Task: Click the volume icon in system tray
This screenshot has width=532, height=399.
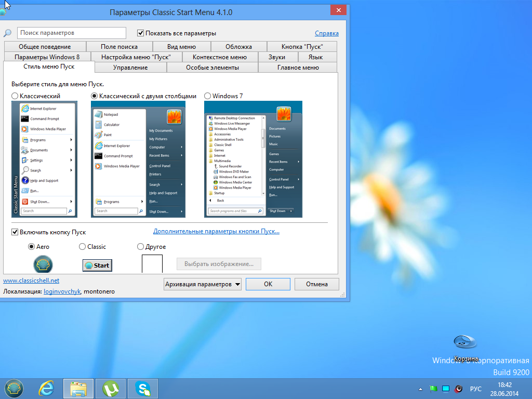Action: pos(459,389)
